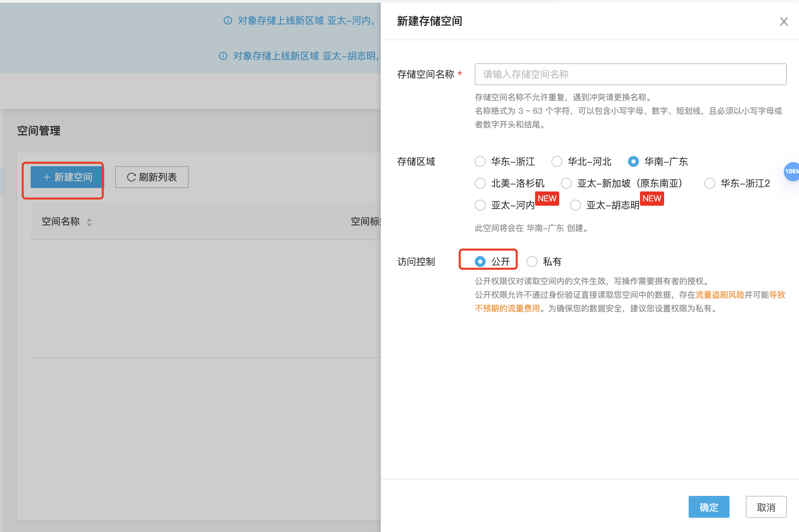799x532 pixels.
Task: Choose 北美–洛杉矶 region radio
Action: point(480,183)
